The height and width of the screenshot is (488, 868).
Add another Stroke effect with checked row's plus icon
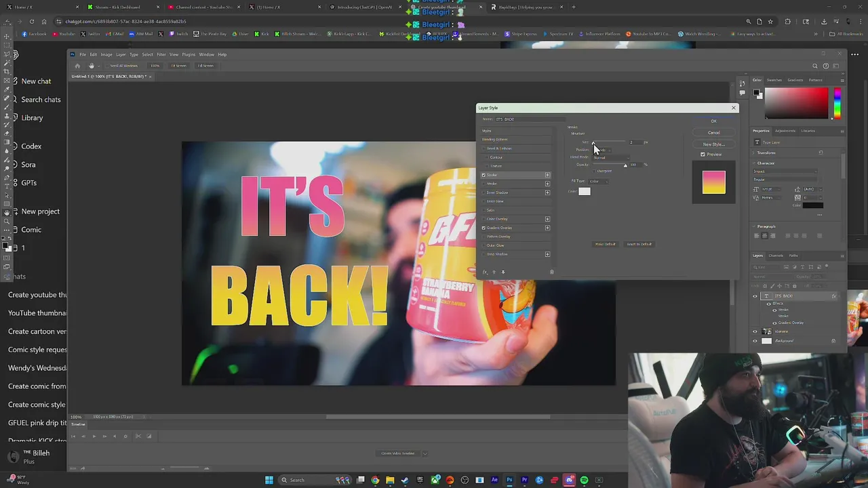coord(547,175)
